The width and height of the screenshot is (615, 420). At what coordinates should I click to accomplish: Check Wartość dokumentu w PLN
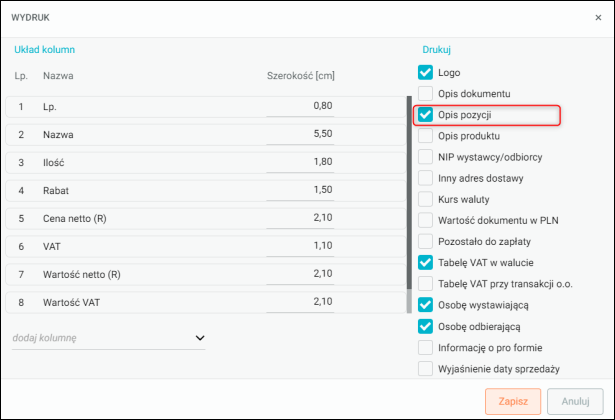pos(426,220)
